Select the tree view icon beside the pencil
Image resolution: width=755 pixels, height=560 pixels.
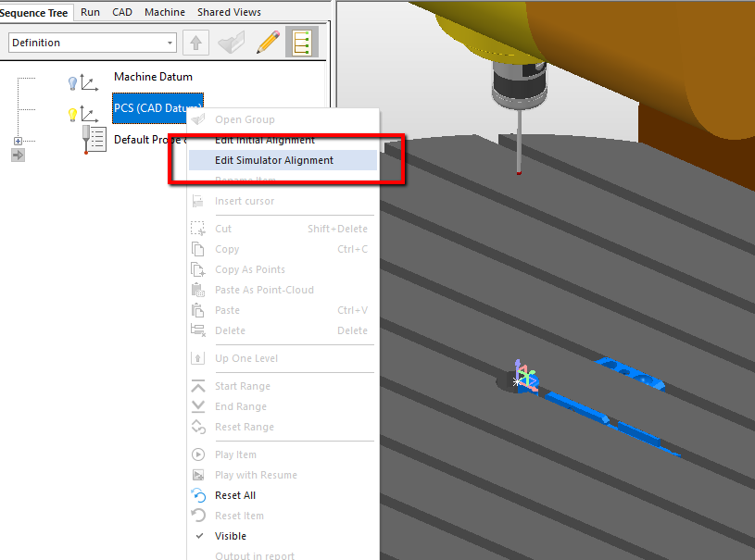(x=300, y=42)
